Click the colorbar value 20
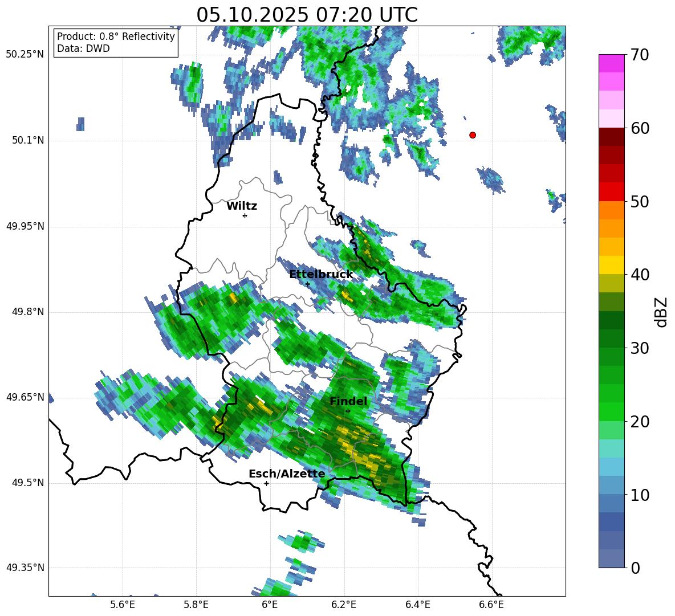The width and height of the screenshot is (675, 616). [x=640, y=422]
